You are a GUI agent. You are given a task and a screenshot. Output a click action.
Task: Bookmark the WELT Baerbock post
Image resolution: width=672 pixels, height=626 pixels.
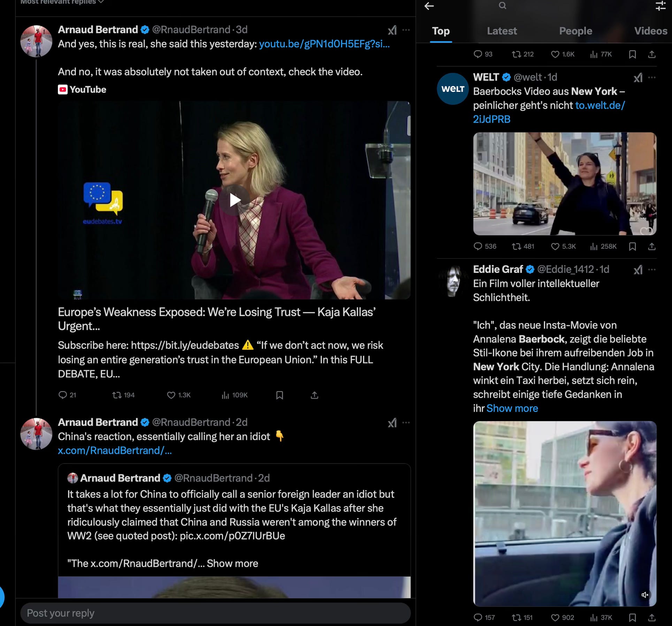click(632, 247)
